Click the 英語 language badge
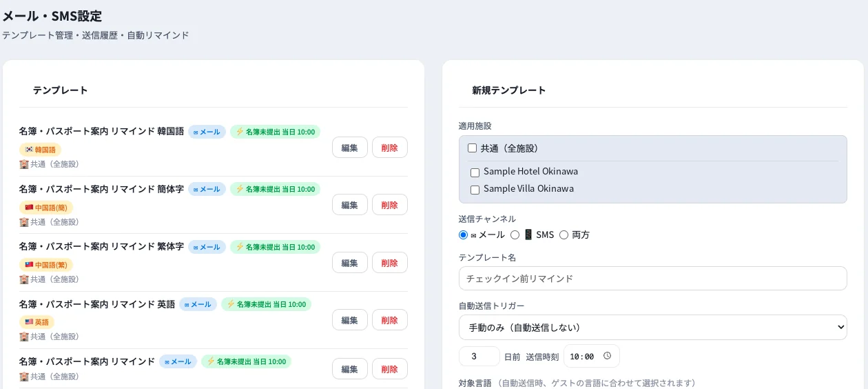Screen dimensions: 868x389 [x=37, y=322]
